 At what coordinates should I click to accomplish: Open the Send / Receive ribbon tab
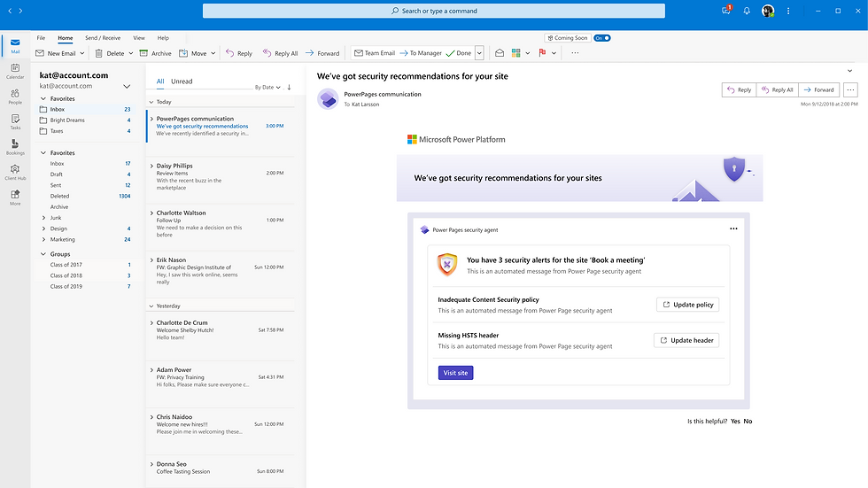[103, 38]
